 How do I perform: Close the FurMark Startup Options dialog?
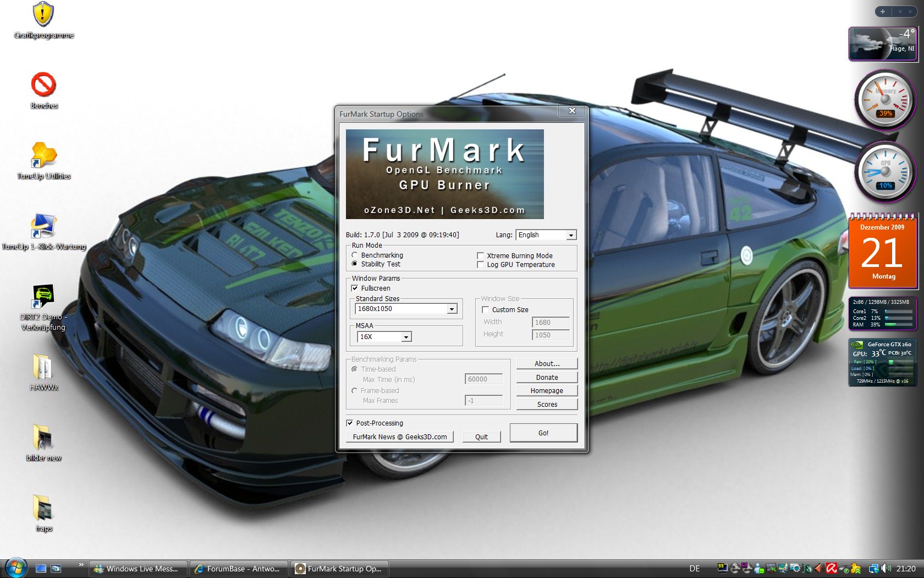pyautogui.click(x=572, y=111)
